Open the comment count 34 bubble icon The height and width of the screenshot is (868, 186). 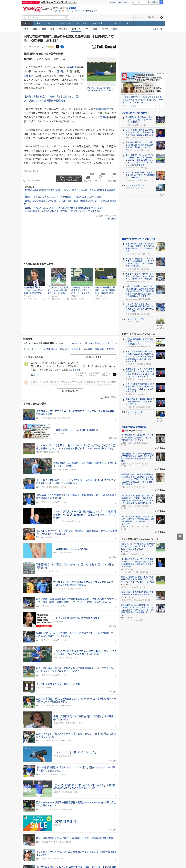click(x=44, y=47)
